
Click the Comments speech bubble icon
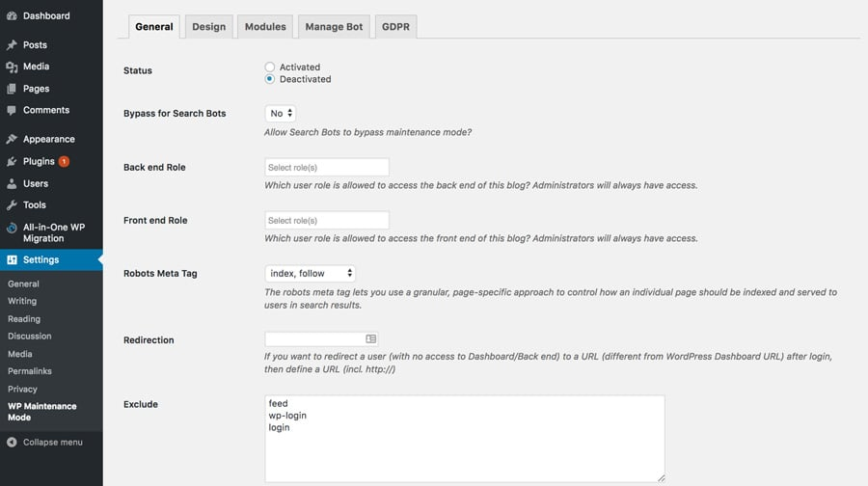pyautogui.click(x=12, y=110)
